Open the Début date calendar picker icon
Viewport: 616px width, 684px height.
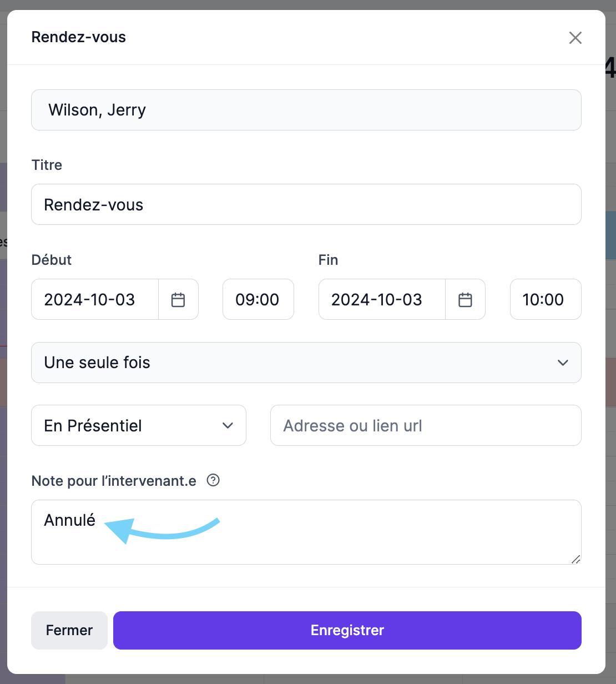178,300
